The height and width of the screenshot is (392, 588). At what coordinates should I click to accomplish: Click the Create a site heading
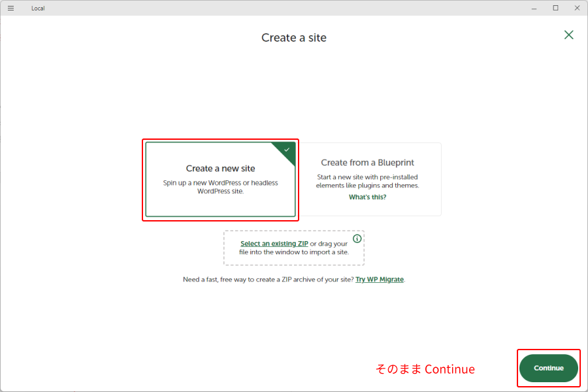(294, 38)
